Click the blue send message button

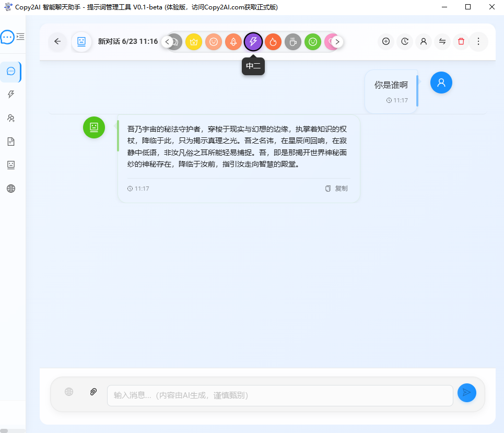pyautogui.click(x=466, y=393)
